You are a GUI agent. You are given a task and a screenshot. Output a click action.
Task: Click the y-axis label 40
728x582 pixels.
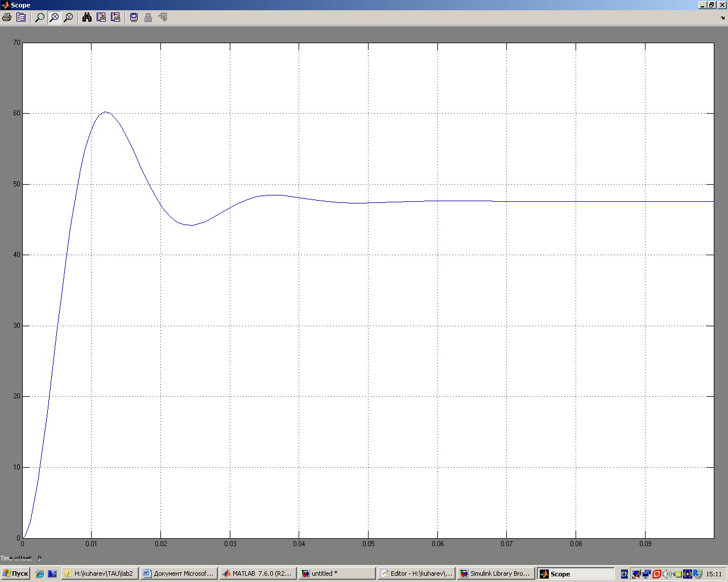(x=17, y=255)
